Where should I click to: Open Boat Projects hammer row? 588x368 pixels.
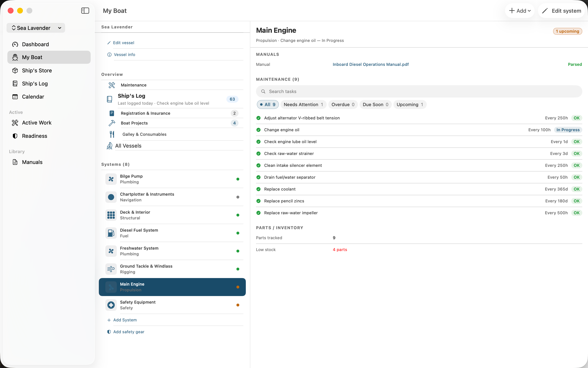pos(172,123)
